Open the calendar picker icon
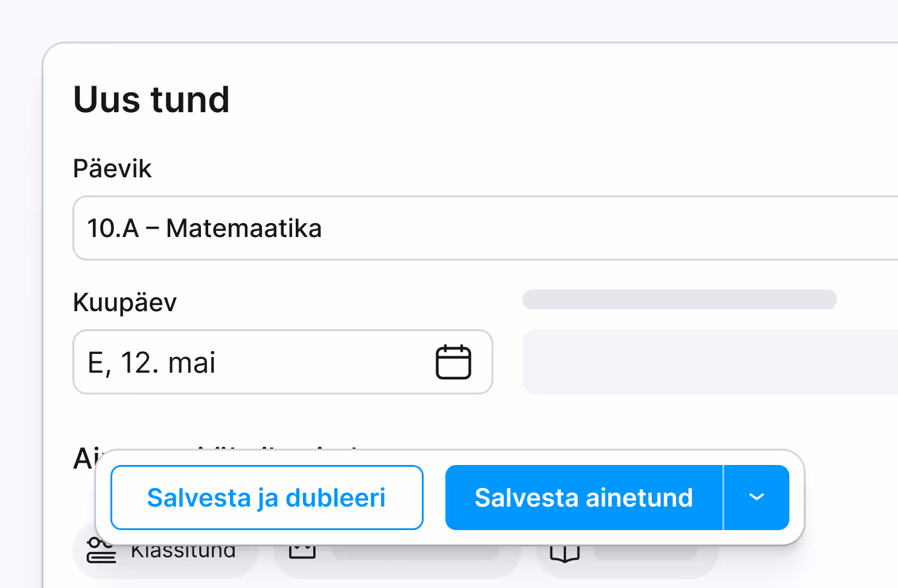This screenshot has width=898, height=588. click(453, 362)
